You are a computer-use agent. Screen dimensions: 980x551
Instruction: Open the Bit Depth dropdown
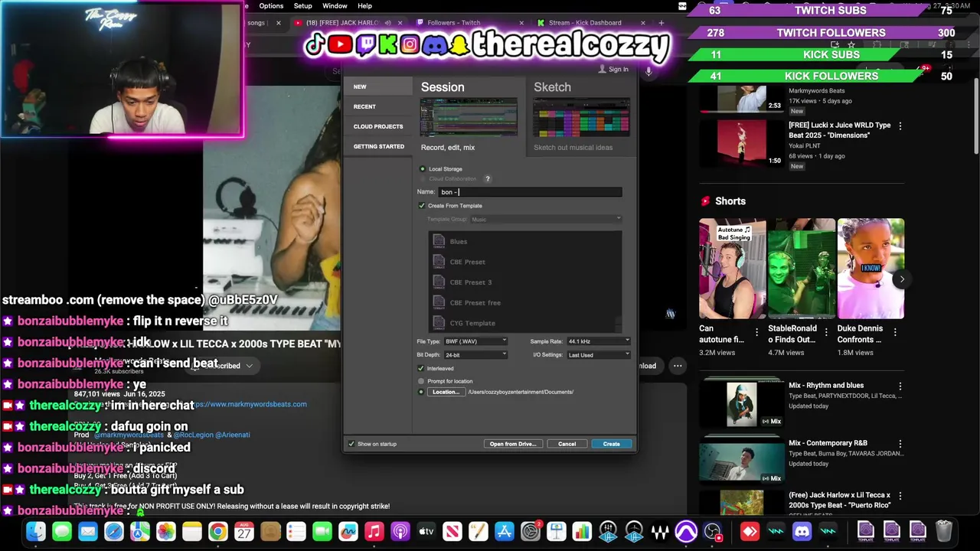click(x=475, y=355)
